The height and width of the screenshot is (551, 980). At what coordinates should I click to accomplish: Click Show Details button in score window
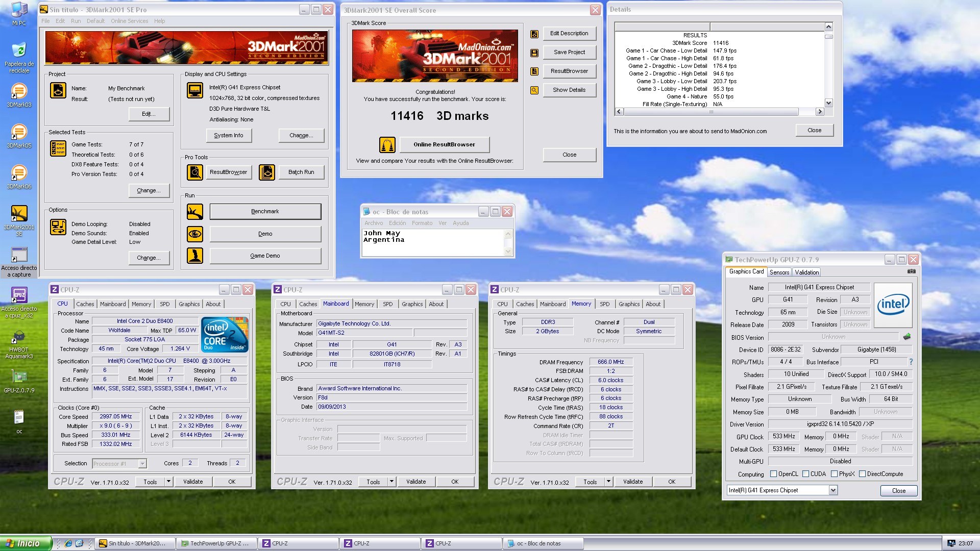[x=569, y=90]
